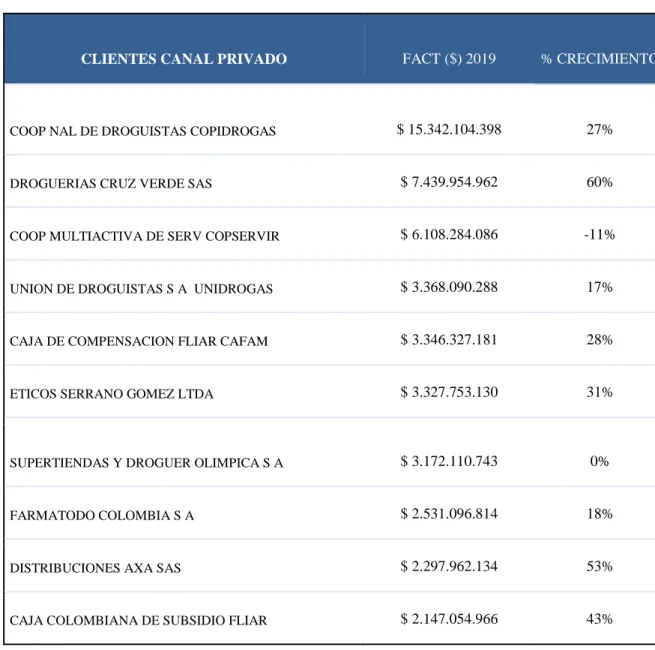Click the 0% growth value
655x650 pixels.
(x=599, y=461)
